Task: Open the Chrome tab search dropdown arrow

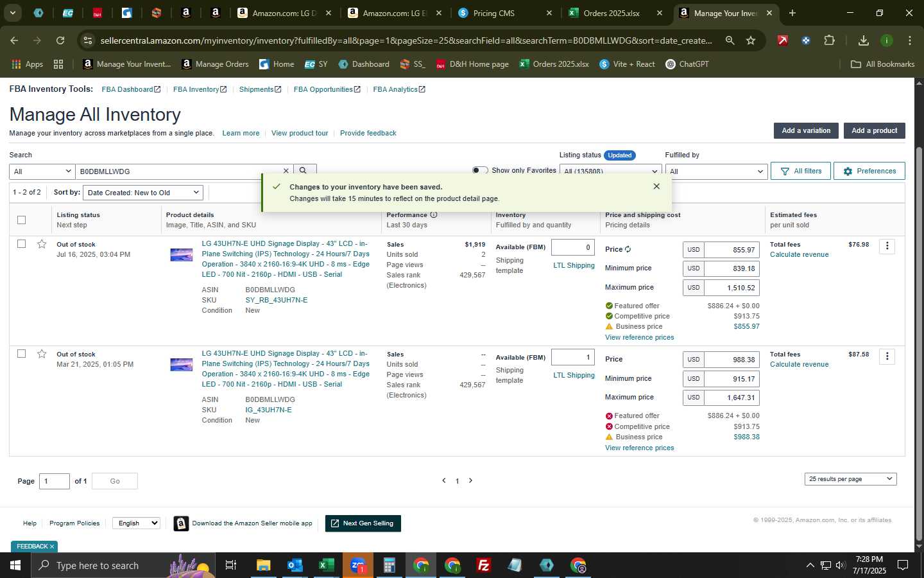Action: 12,13
